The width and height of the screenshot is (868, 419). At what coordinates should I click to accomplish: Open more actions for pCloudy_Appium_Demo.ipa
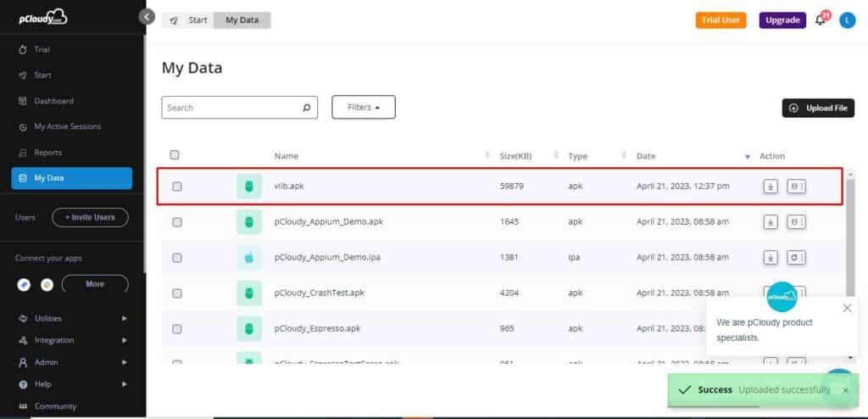796,258
